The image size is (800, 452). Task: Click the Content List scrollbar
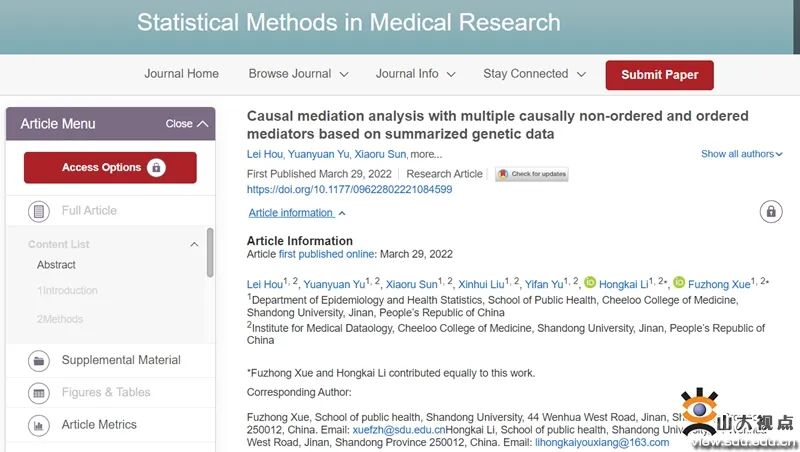point(210,252)
